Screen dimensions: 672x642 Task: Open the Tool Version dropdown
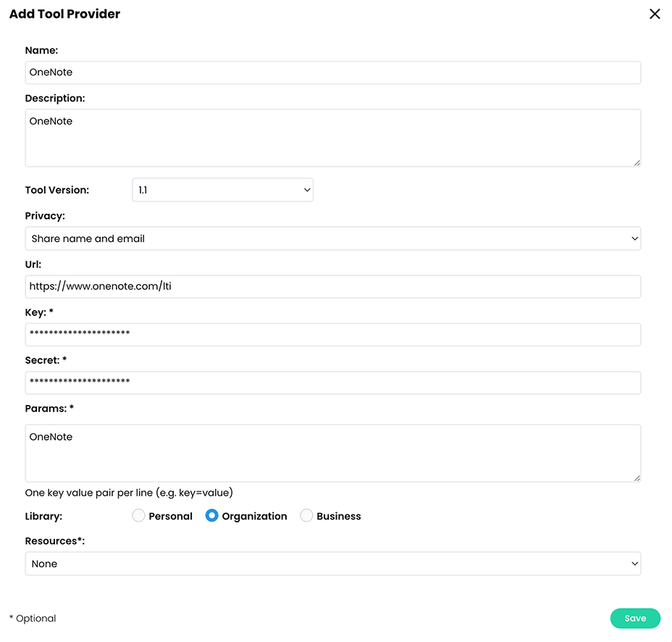click(222, 190)
